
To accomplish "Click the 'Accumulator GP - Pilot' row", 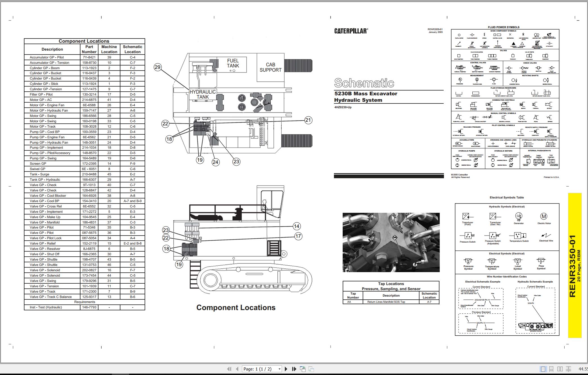I will point(84,57).
